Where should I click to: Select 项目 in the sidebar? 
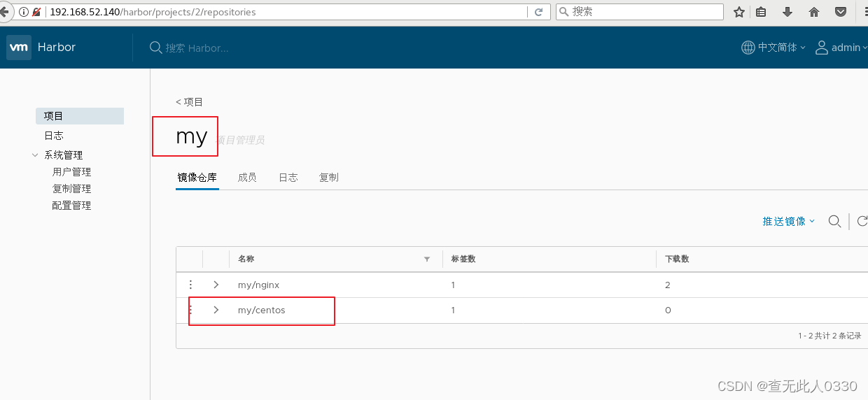tap(80, 116)
